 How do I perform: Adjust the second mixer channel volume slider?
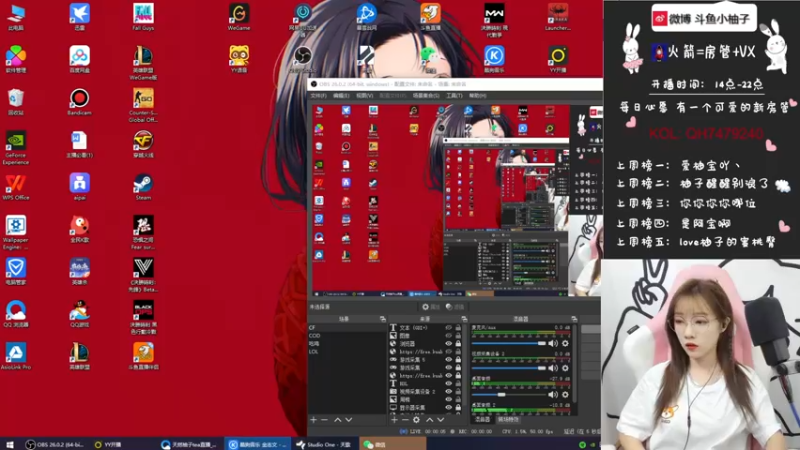(x=509, y=368)
